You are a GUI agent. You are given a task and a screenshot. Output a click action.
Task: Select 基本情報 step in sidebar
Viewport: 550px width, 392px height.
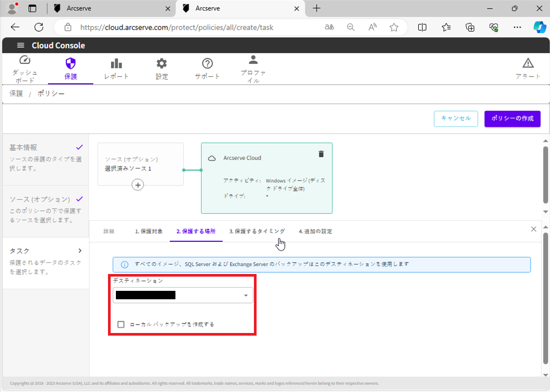tap(24, 148)
